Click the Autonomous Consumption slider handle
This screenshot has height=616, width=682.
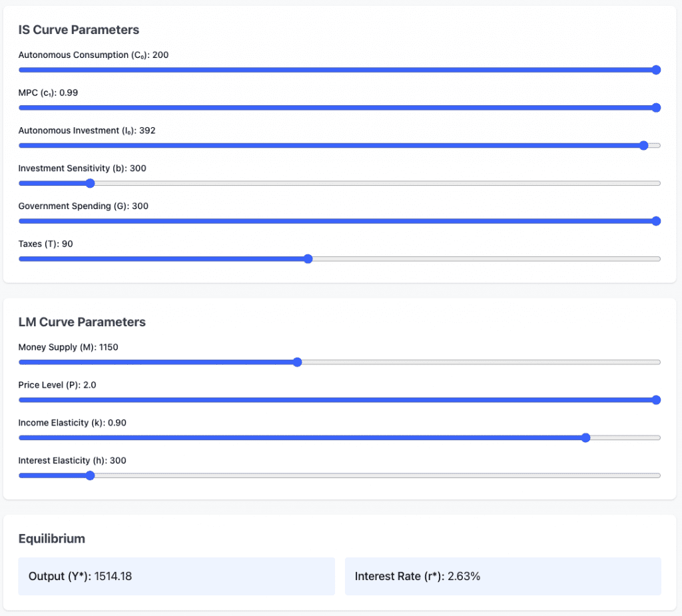click(655, 70)
